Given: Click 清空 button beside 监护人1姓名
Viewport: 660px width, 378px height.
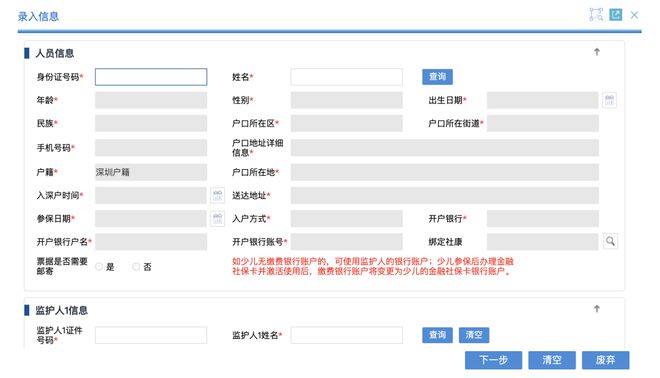Looking at the screenshot, I should coord(474,335).
